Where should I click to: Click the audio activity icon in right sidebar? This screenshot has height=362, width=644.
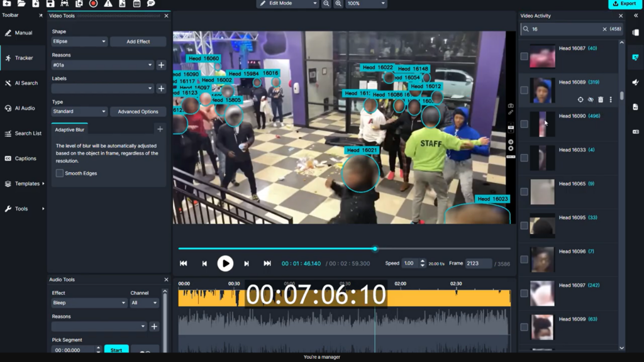tap(635, 82)
